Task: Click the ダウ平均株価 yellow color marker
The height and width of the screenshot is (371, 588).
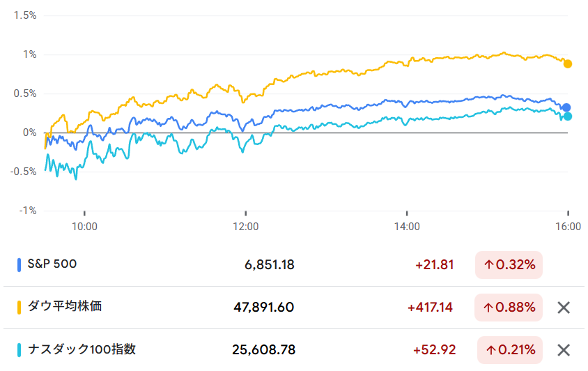Action: point(19,307)
